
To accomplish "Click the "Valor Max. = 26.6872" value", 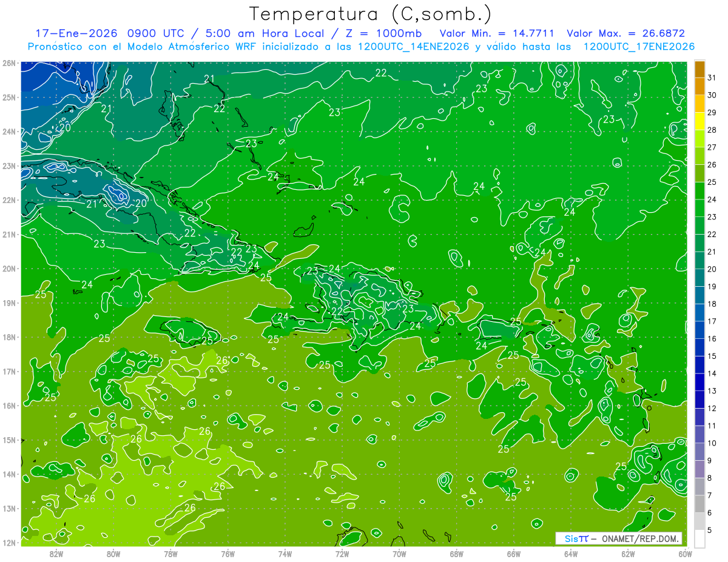I will 625,34.
